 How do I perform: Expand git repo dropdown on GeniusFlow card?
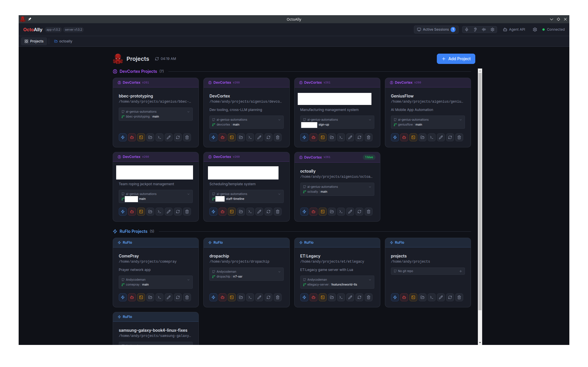[x=461, y=120]
